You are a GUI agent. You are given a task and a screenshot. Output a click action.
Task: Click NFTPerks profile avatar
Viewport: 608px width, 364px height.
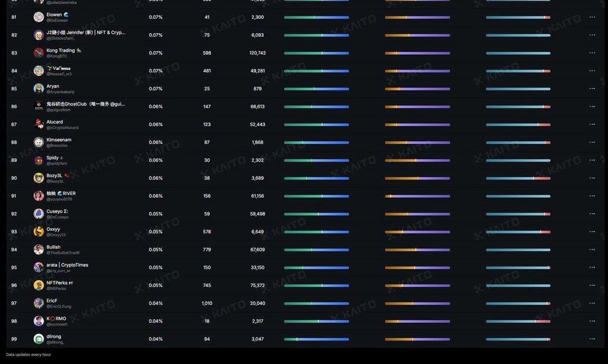(x=39, y=285)
